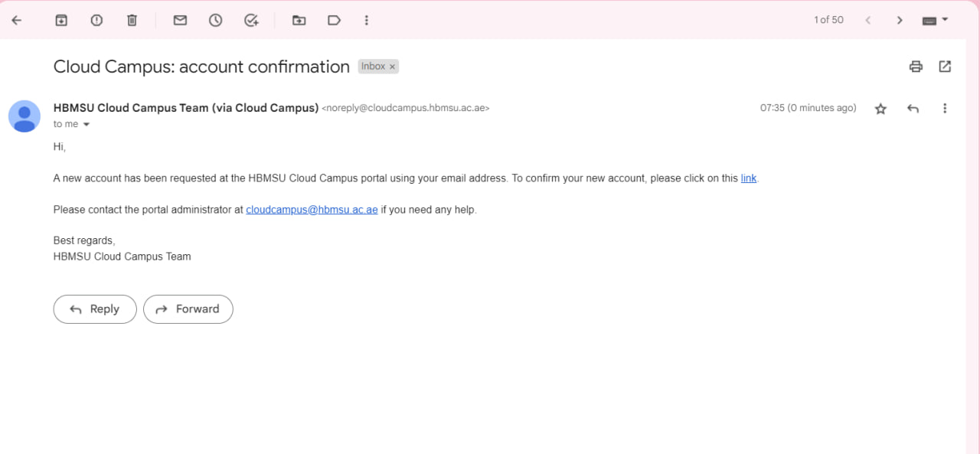Click the '1 of 50' message counter
Viewport: 980px width, 454px height.
point(828,20)
